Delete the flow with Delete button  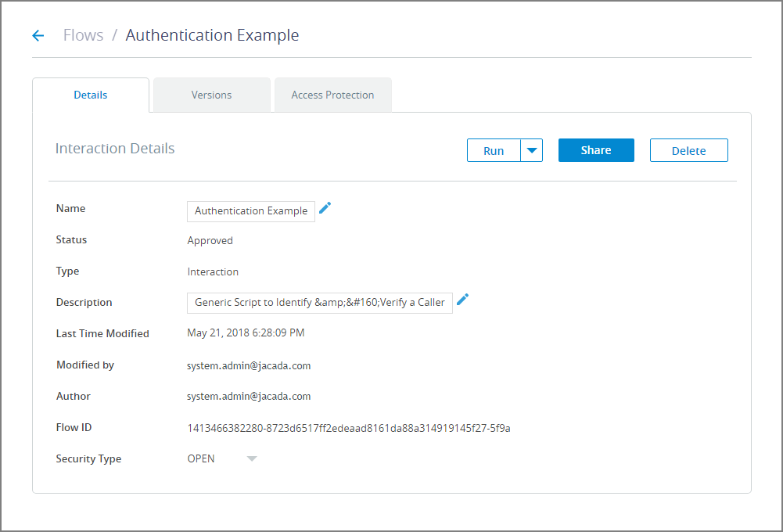(688, 150)
